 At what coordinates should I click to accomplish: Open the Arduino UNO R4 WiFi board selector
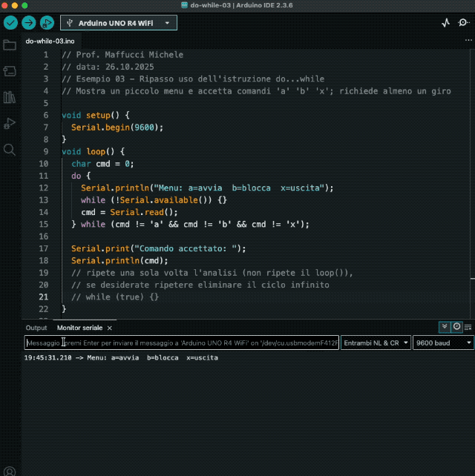119,23
